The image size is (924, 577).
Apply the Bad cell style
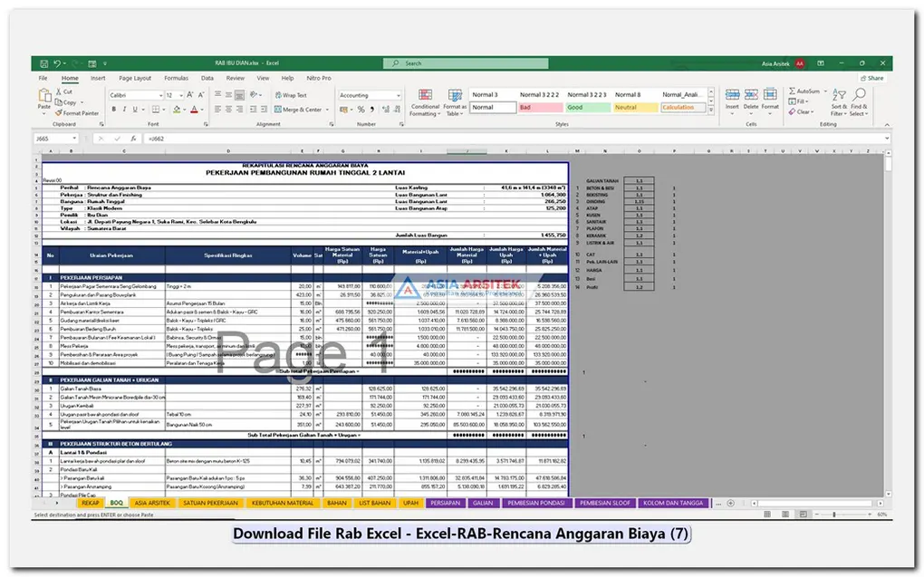[541, 107]
